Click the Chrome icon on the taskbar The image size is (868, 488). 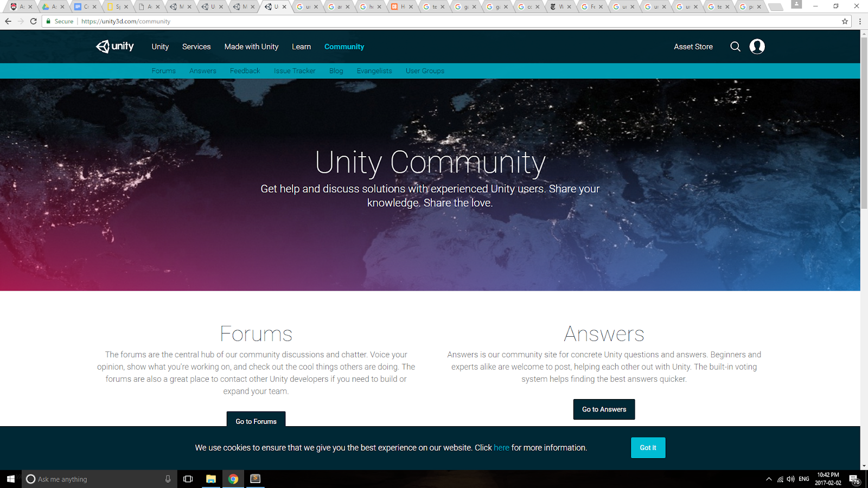pyautogui.click(x=233, y=479)
